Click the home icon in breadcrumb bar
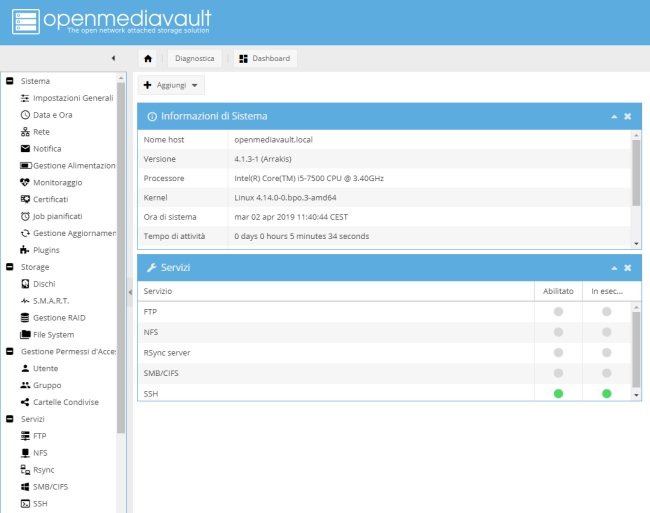The image size is (650, 513). pos(148,58)
